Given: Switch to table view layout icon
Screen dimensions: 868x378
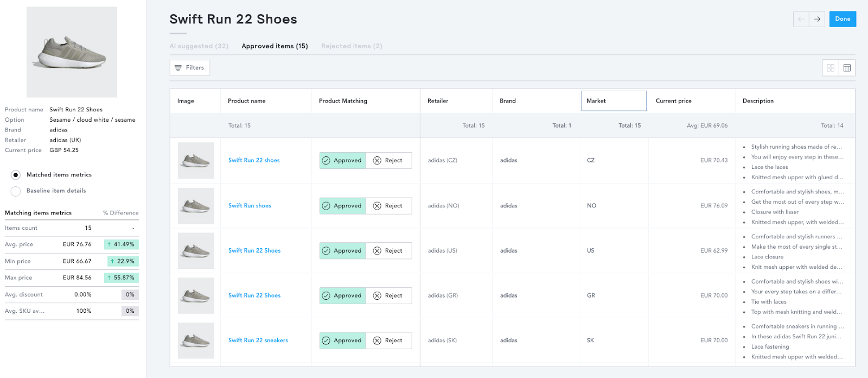Looking at the screenshot, I should pos(847,68).
